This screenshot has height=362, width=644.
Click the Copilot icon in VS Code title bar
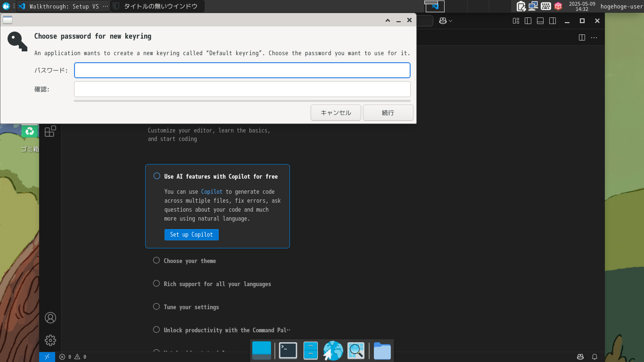[x=443, y=21]
